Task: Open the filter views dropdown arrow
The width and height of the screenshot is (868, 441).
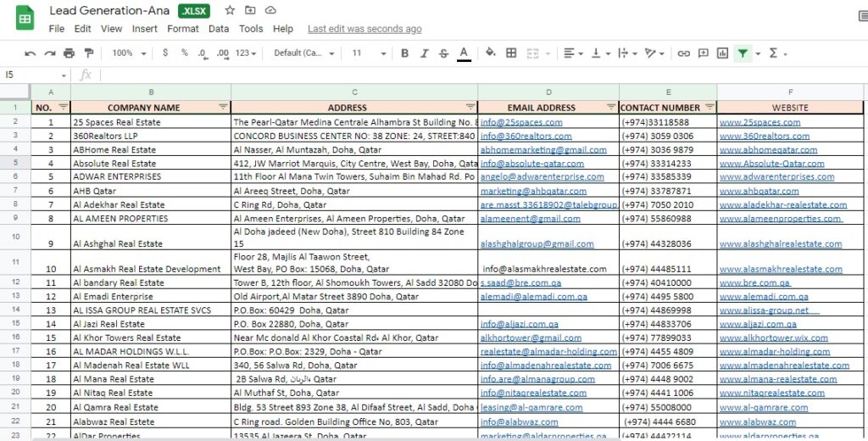Action: (758, 53)
